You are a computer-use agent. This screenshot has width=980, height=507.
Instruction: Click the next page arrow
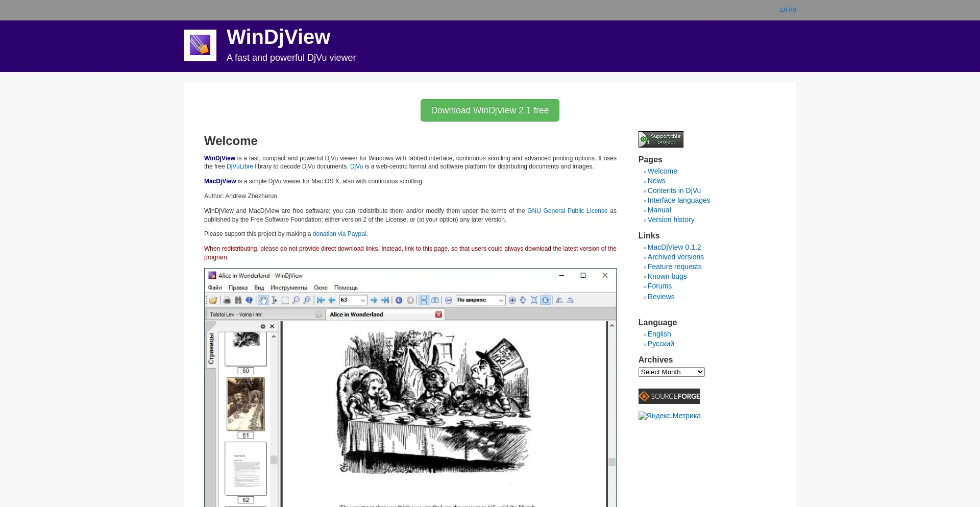point(374,300)
